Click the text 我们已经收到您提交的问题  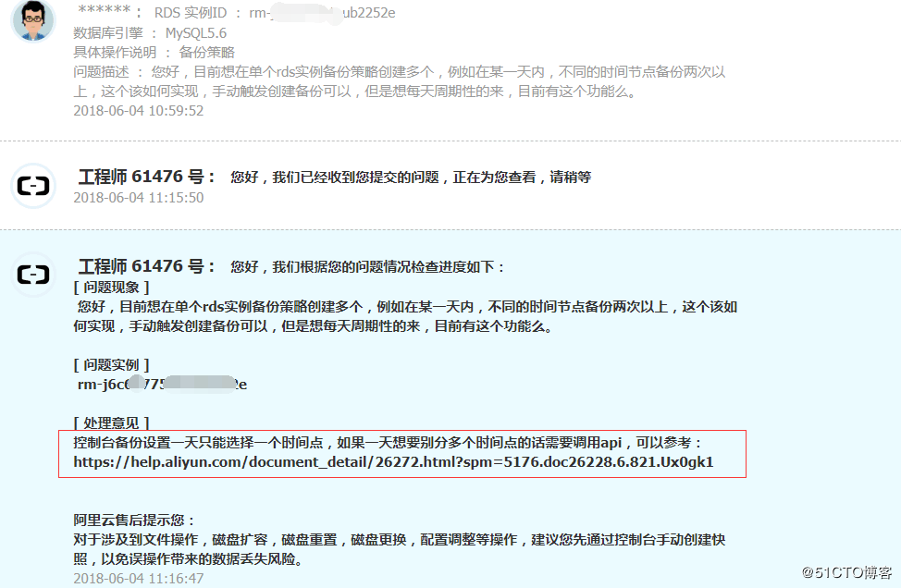(x=356, y=178)
